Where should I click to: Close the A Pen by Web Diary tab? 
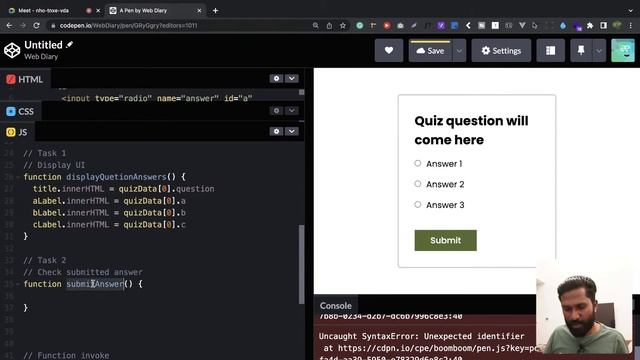tap(199, 11)
